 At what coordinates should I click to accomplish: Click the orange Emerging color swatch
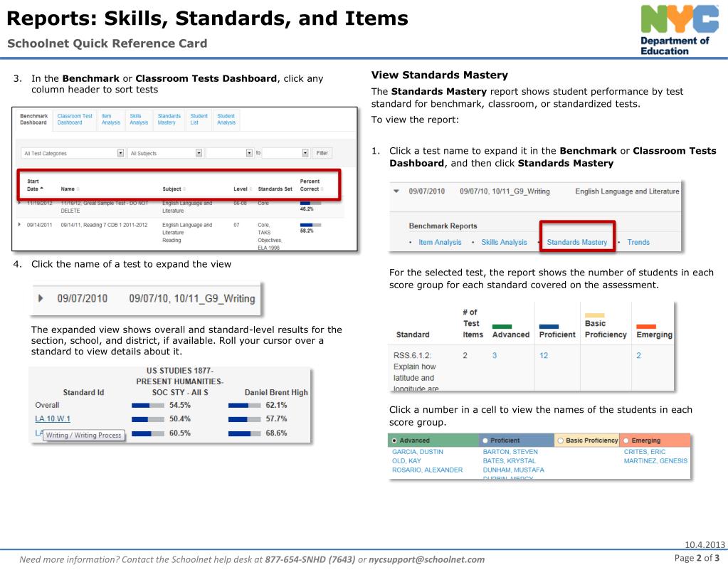pyautogui.click(x=646, y=327)
